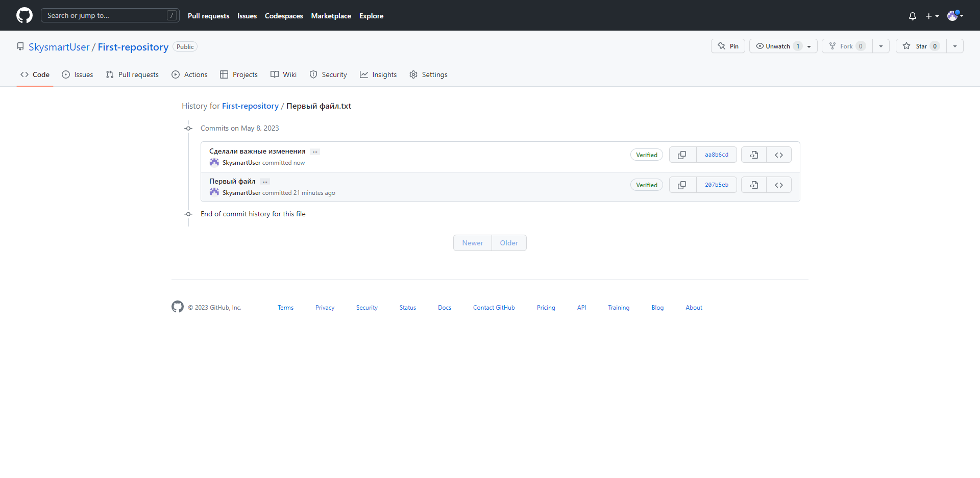This screenshot has height=478, width=980.
Task: Open the repository Security tab
Action: [328, 74]
